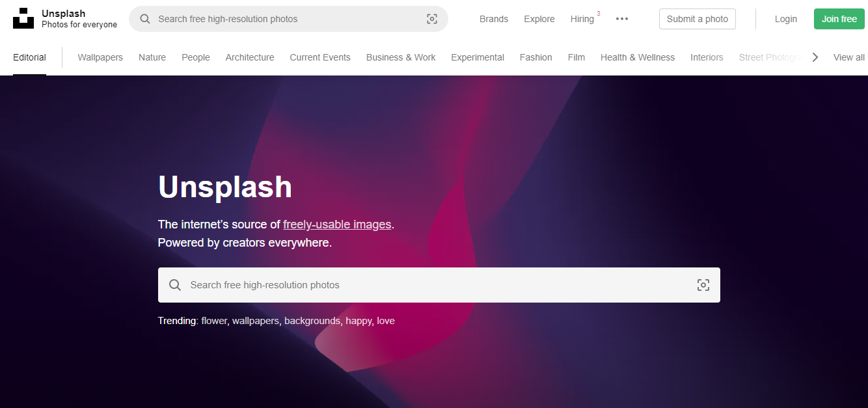Click the Login link
868x408 pixels.
point(786,19)
